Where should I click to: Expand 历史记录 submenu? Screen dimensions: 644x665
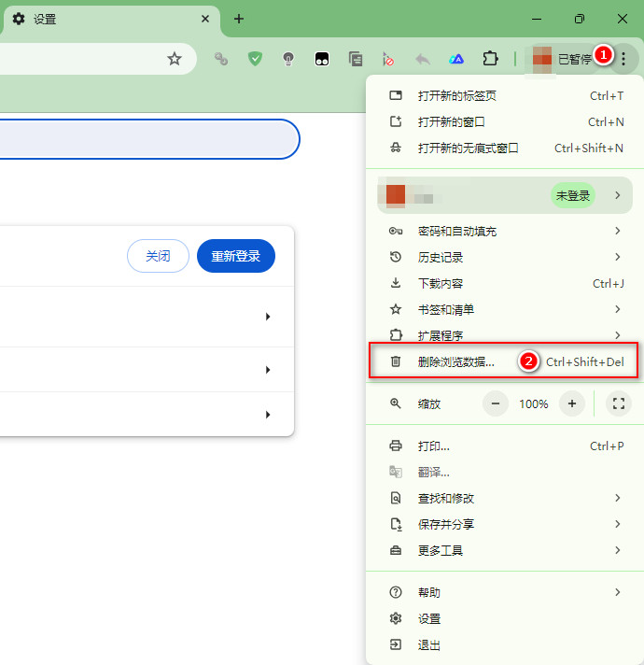[506, 257]
